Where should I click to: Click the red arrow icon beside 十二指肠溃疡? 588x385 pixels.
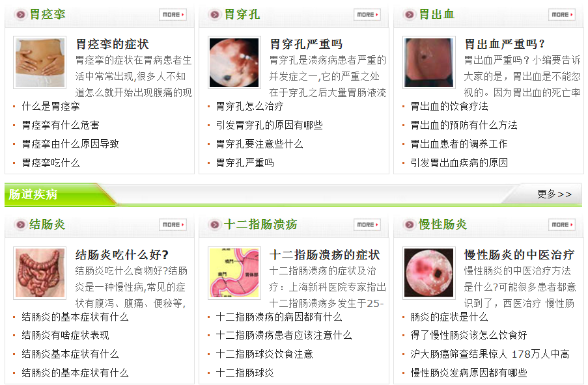pos(215,225)
